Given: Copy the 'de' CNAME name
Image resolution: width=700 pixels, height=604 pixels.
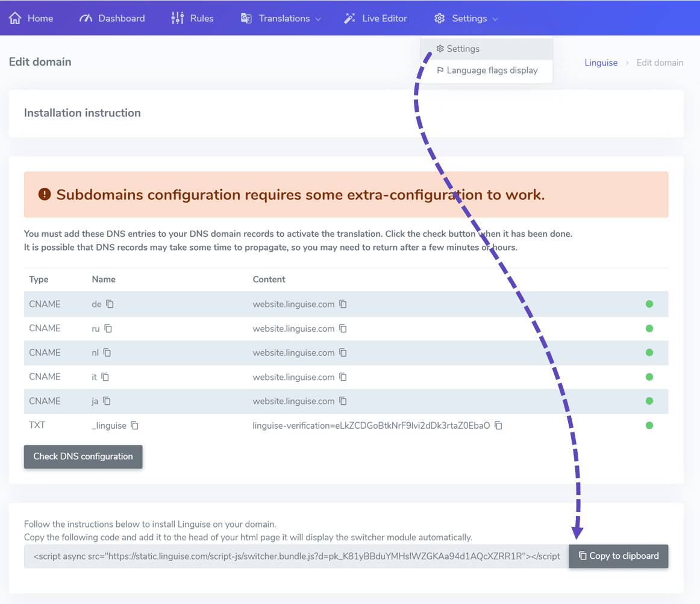Looking at the screenshot, I should (110, 304).
